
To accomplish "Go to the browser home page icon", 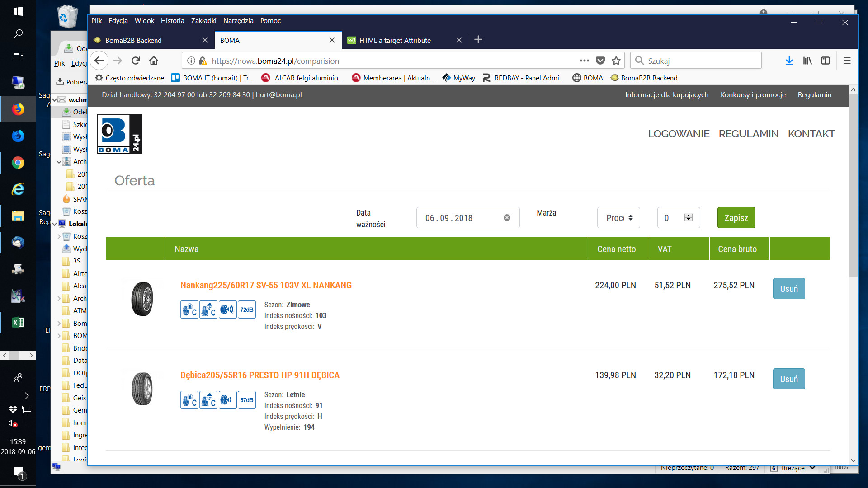I will [154, 61].
